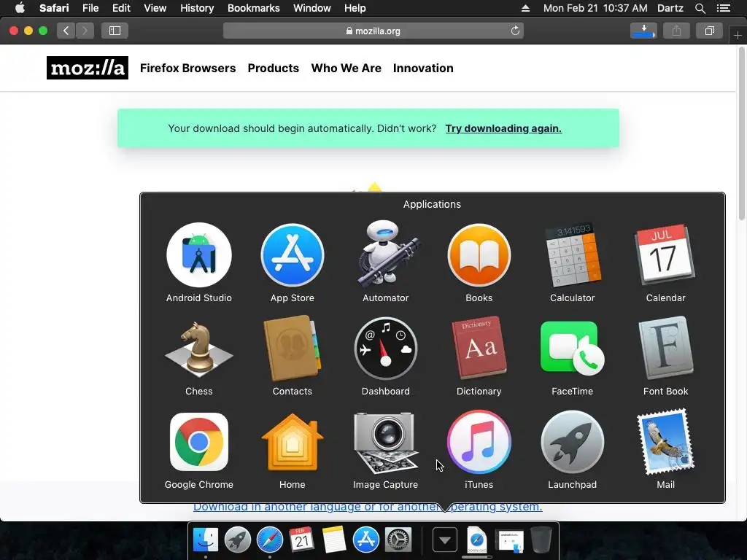Open Notes from the Dock

pyautogui.click(x=333, y=540)
